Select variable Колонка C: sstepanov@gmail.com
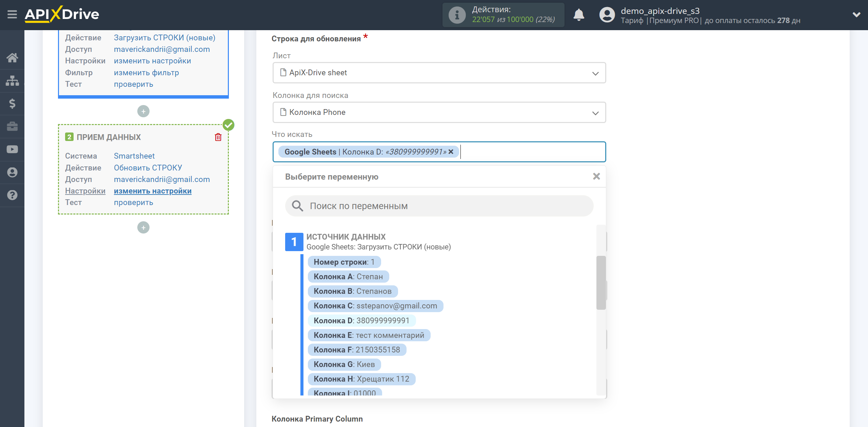 [x=375, y=306]
